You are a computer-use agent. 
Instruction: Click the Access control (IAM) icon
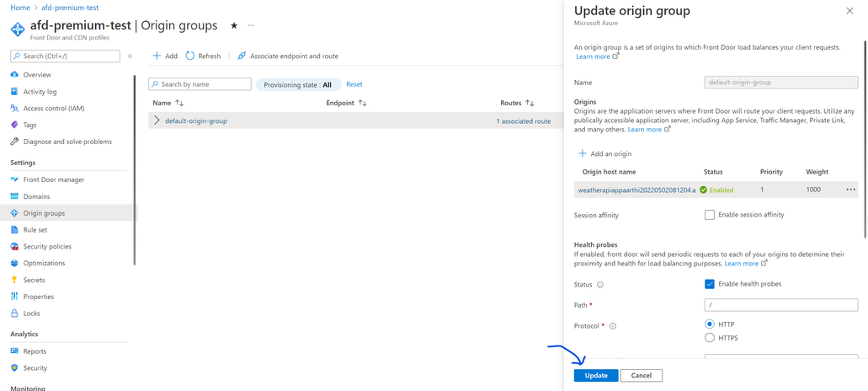click(15, 108)
